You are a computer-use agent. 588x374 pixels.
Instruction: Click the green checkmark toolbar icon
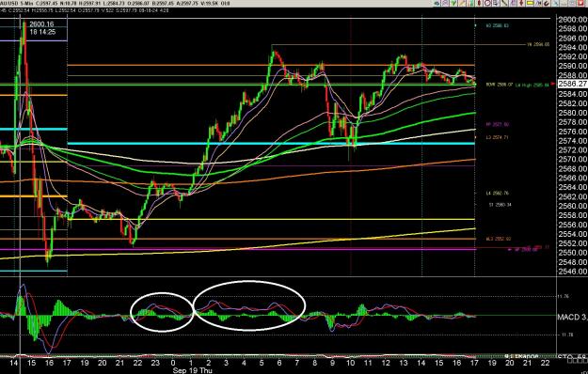point(453,3)
